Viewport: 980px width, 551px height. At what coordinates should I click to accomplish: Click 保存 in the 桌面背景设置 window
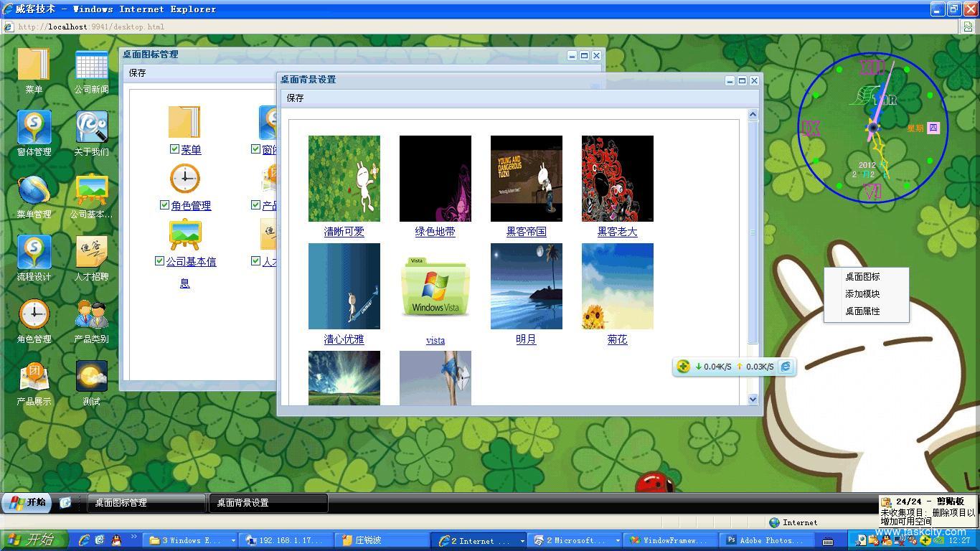[x=295, y=98]
